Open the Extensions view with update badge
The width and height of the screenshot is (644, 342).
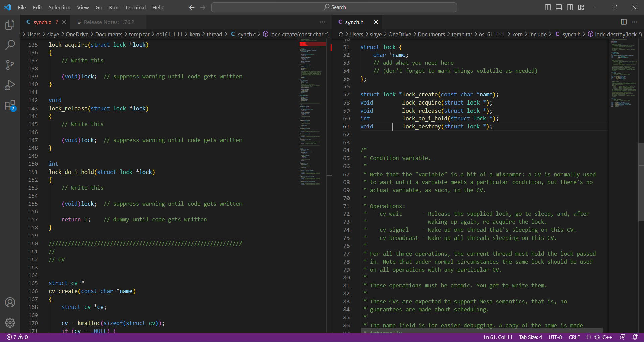coord(10,106)
